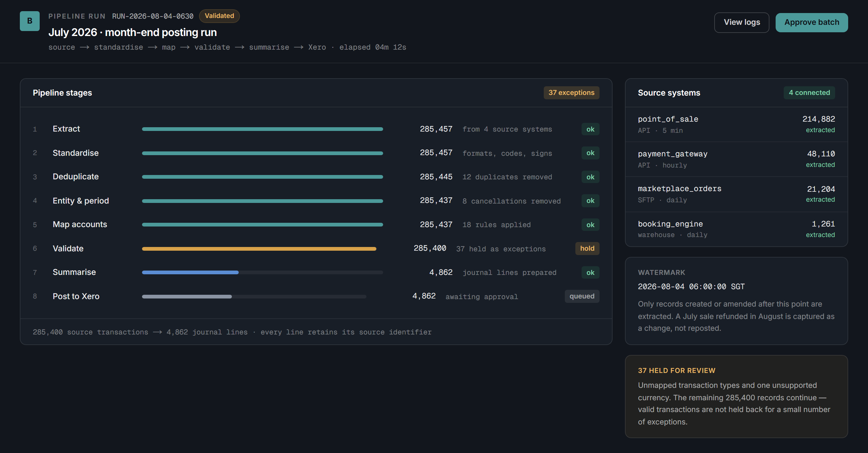The image size is (868, 453).
Task: Click the grey Post to Xero progress bar
Action: coord(187,297)
